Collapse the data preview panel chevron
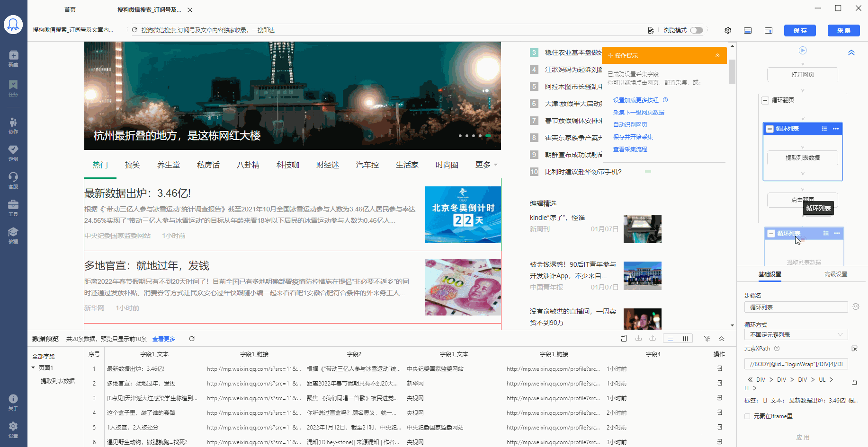Screen dimensions: 868x447 (x=722, y=339)
